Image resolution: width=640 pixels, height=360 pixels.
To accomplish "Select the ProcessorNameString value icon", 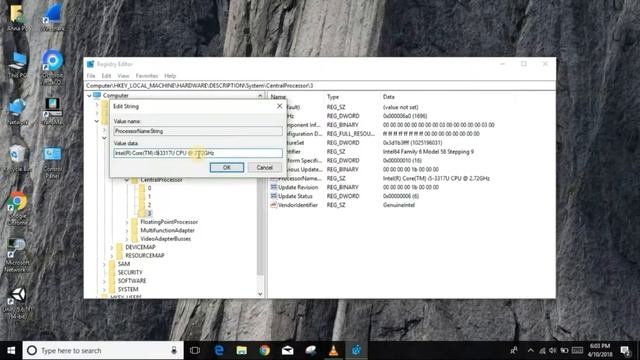I will coord(274,178).
